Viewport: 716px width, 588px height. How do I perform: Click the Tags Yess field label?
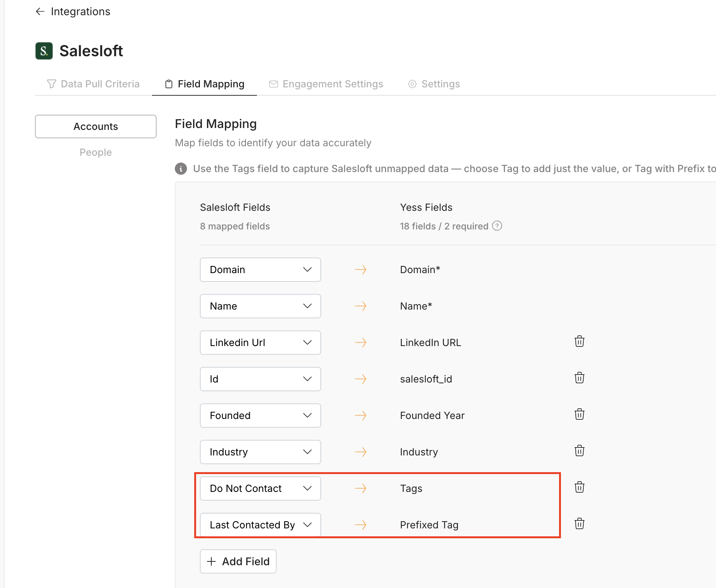tap(411, 488)
